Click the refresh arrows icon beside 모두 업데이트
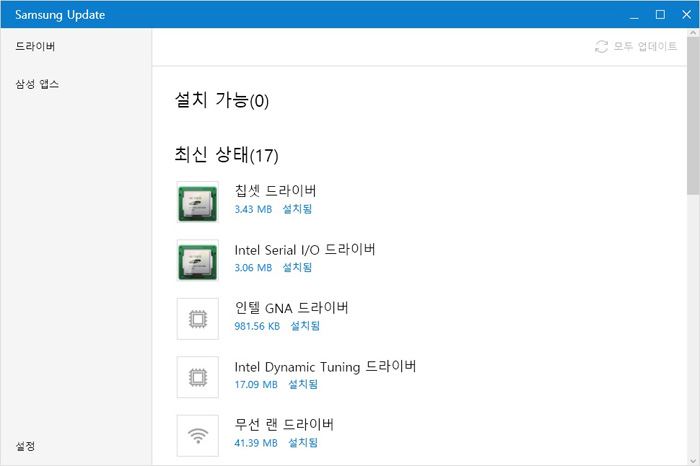The width and height of the screenshot is (700, 466). [601, 46]
